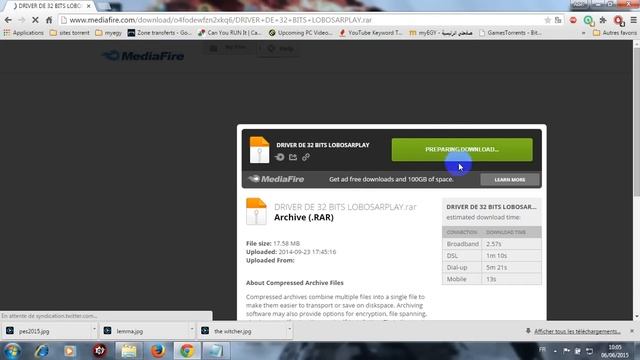
Task: Click the Preparing Download green button
Action: [462, 149]
